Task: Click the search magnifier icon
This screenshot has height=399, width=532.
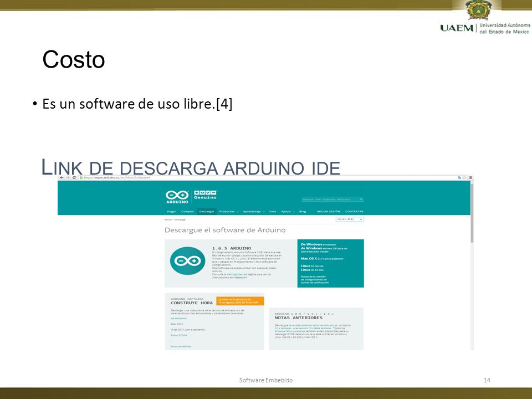Action: pyautogui.click(x=361, y=199)
